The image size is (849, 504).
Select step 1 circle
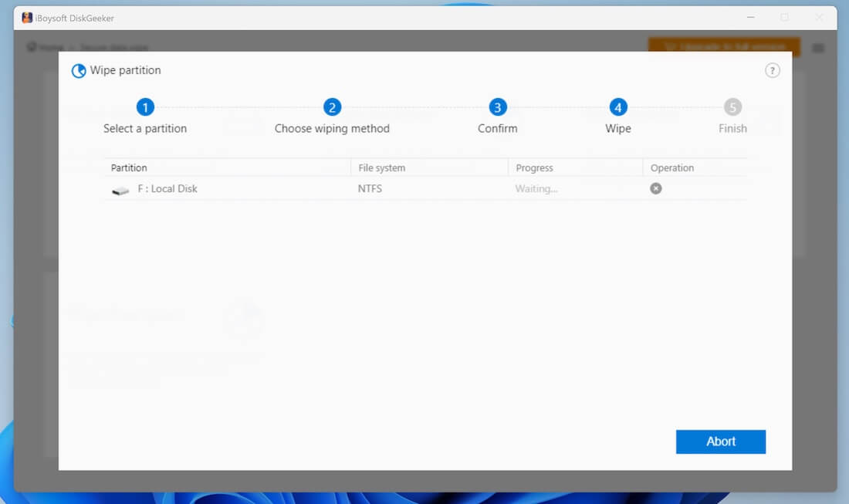point(145,107)
